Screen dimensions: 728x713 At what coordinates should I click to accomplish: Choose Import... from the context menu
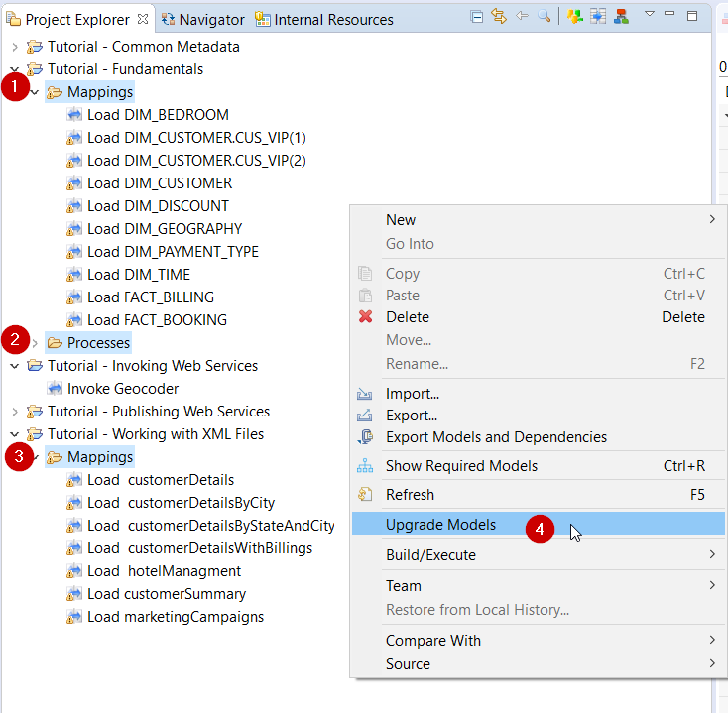point(539,394)
